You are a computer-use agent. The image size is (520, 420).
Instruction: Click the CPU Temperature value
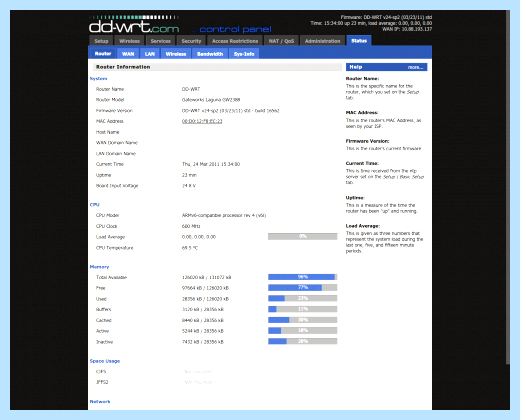point(190,248)
